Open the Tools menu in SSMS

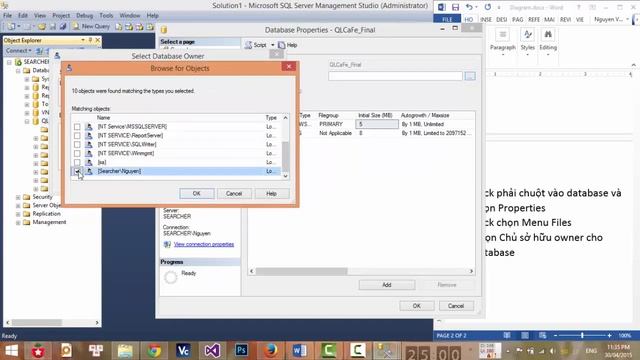[x=106, y=16]
